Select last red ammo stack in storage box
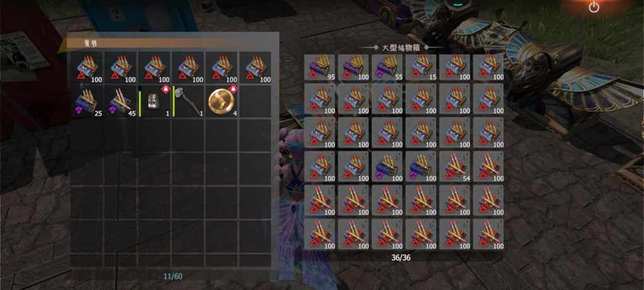 point(488,234)
